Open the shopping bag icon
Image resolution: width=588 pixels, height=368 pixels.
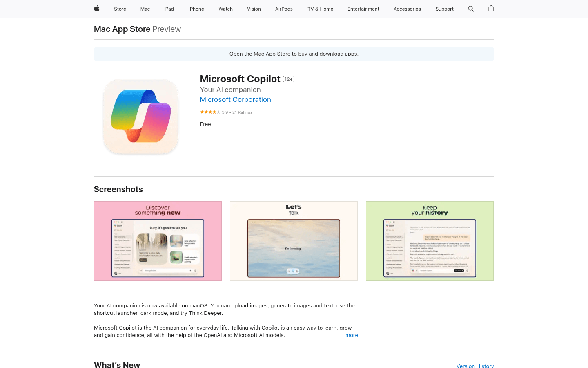491,9
